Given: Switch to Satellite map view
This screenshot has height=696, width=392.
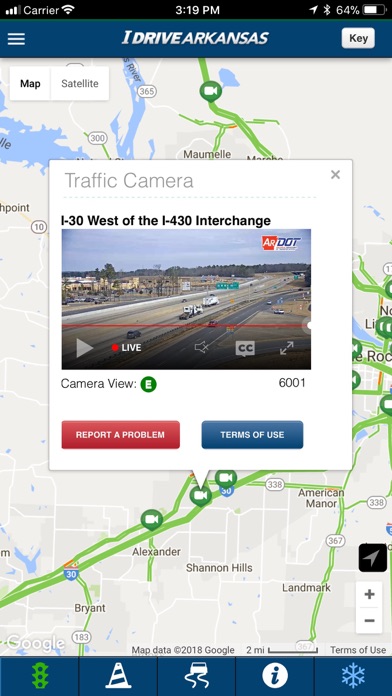Looking at the screenshot, I should pos(80,83).
